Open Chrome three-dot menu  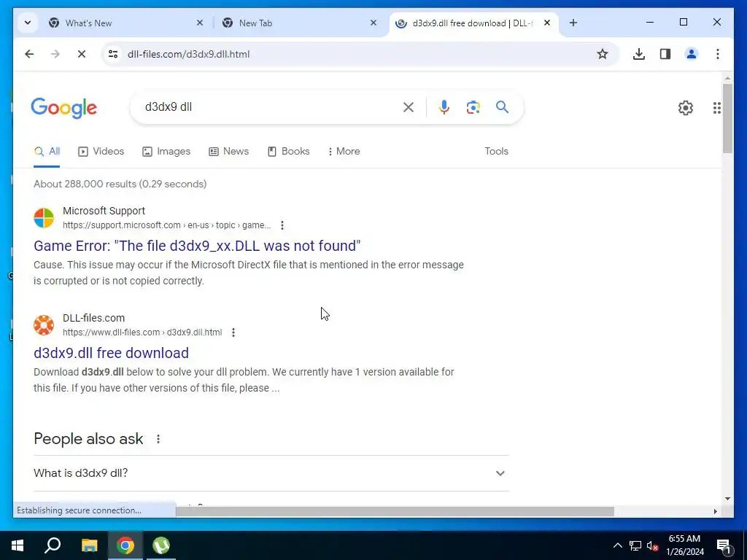coord(718,54)
